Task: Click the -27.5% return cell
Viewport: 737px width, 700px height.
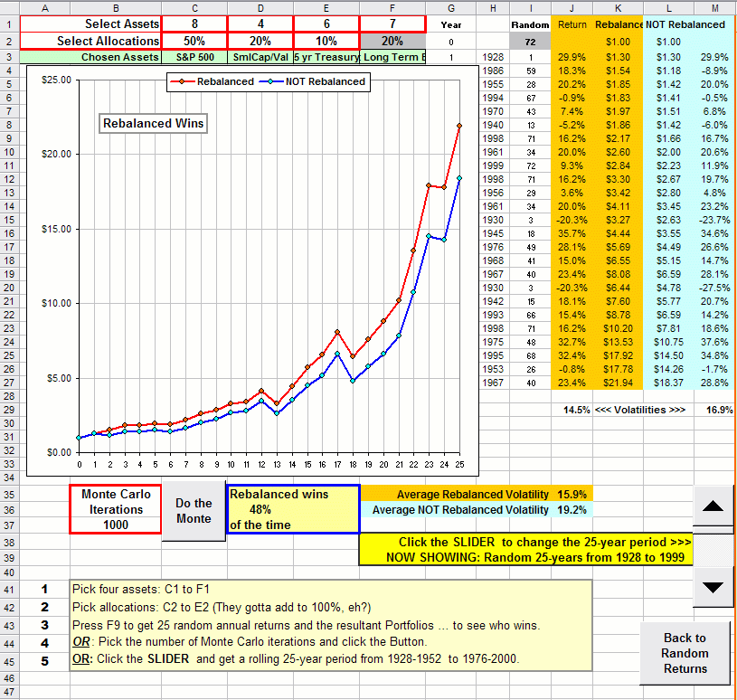Action: coord(715,288)
